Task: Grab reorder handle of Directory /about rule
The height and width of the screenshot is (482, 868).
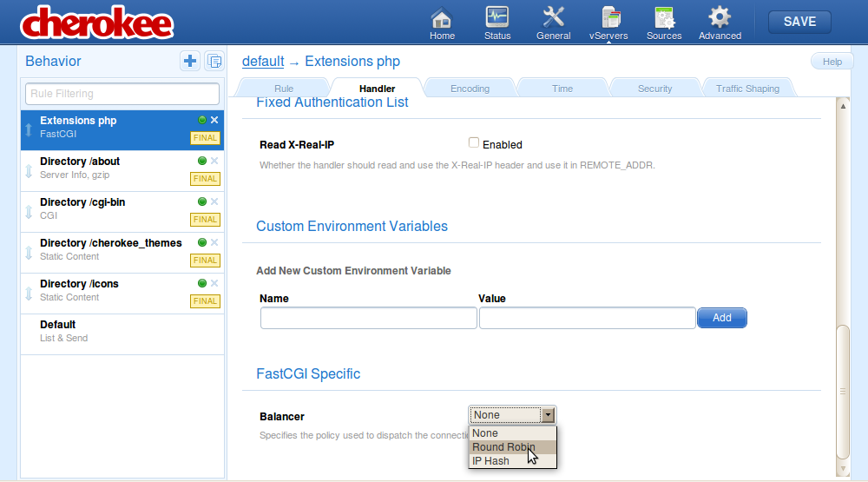Action: pos(29,171)
